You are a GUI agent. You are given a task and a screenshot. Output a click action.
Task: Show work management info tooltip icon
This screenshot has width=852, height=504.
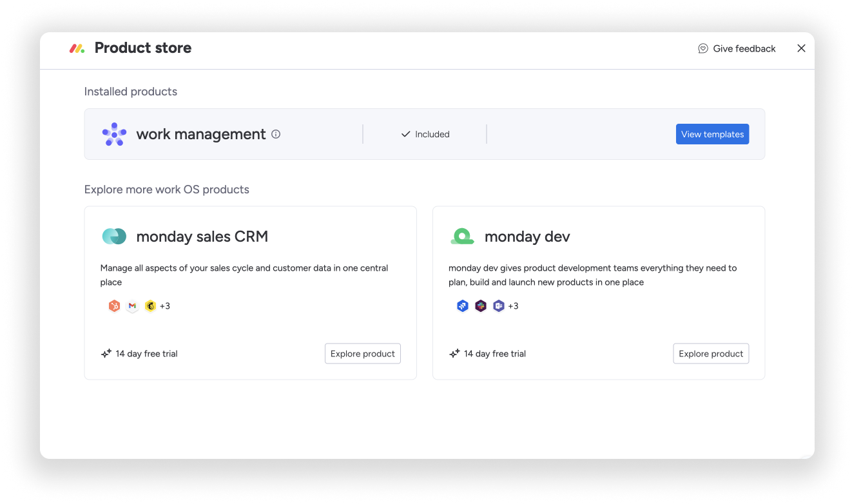276,134
